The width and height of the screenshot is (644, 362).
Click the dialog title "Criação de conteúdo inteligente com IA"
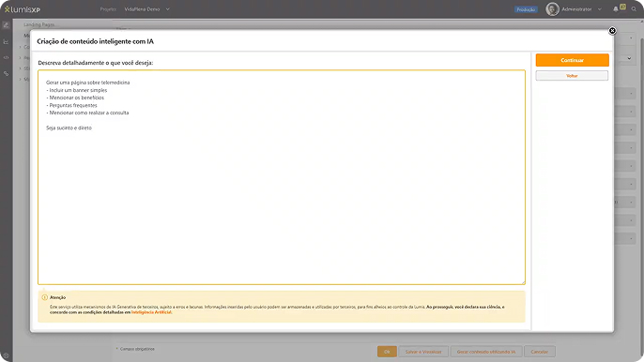96,41
